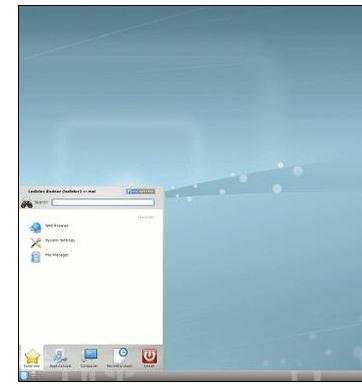Open the Web Browser favorite

pos(49,227)
